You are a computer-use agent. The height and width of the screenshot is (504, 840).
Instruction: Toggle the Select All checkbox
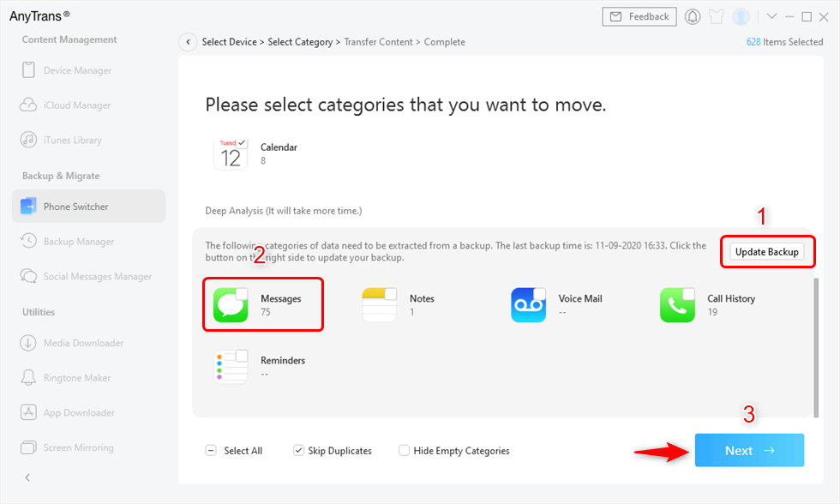[211, 451]
